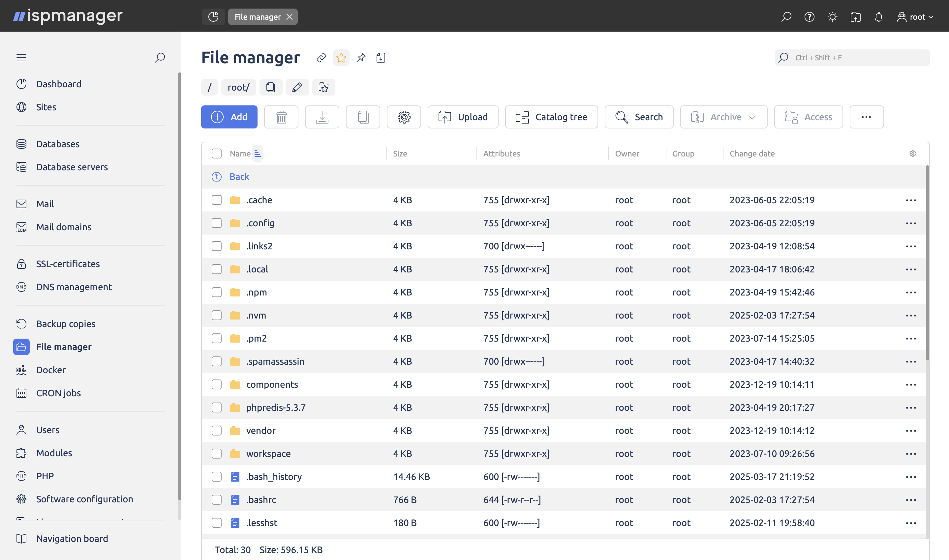
Task: Pin the File manager page
Action: pyautogui.click(x=361, y=57)
